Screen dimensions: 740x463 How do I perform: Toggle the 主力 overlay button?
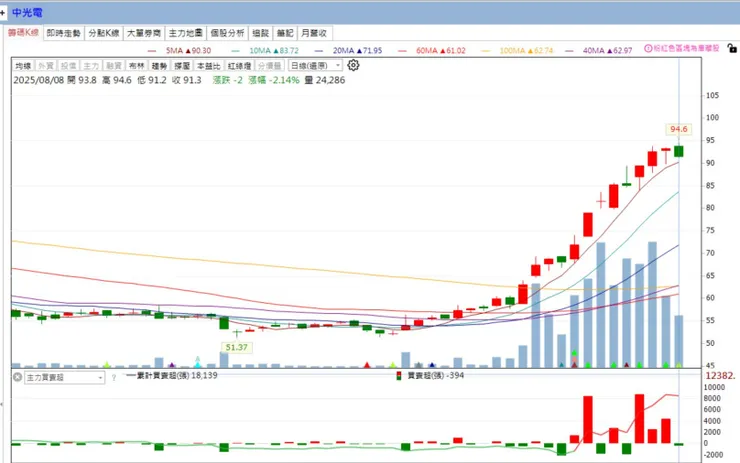tap(91, 66)
